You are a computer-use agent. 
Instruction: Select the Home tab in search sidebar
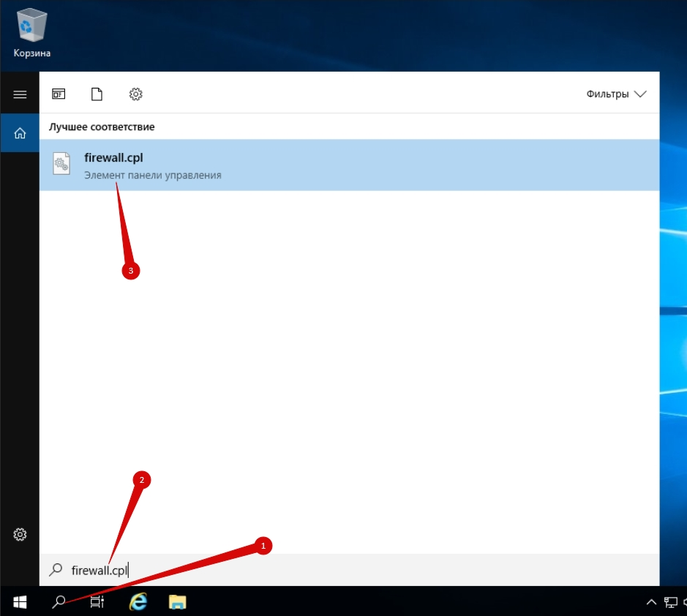pyautogui.click(x=20, y=132)
